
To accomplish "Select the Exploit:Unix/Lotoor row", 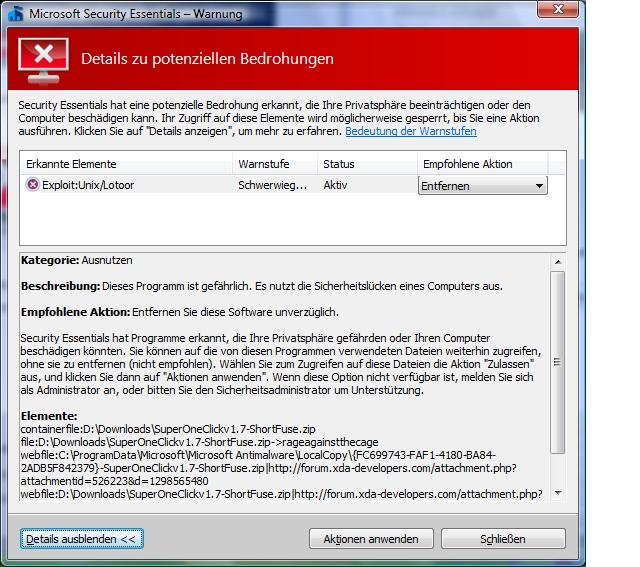I will [x=283, y=185].
